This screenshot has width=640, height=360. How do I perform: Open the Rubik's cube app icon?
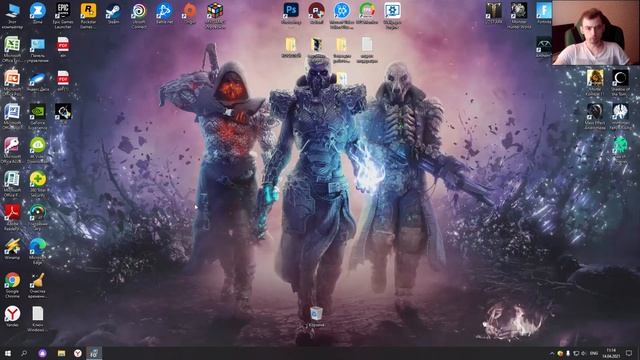click(215, 11)
